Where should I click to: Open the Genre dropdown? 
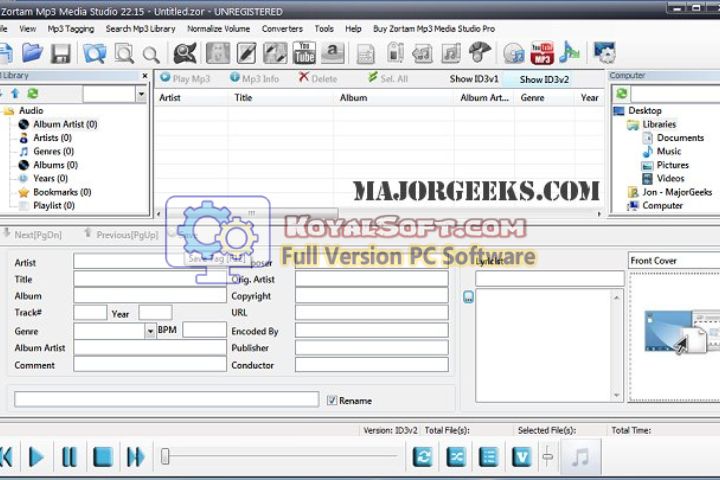click(x=150, y=331)
